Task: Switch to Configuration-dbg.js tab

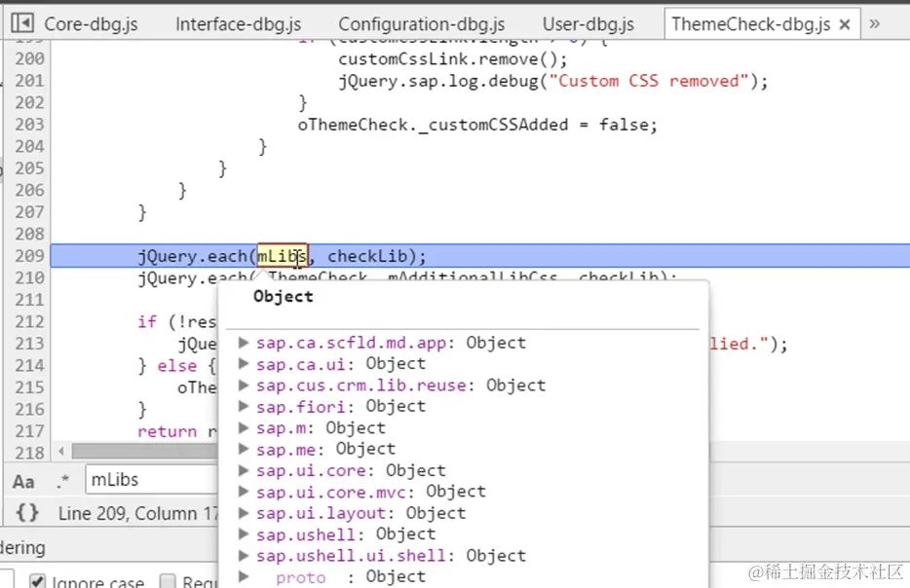Action: coord(421,23)
